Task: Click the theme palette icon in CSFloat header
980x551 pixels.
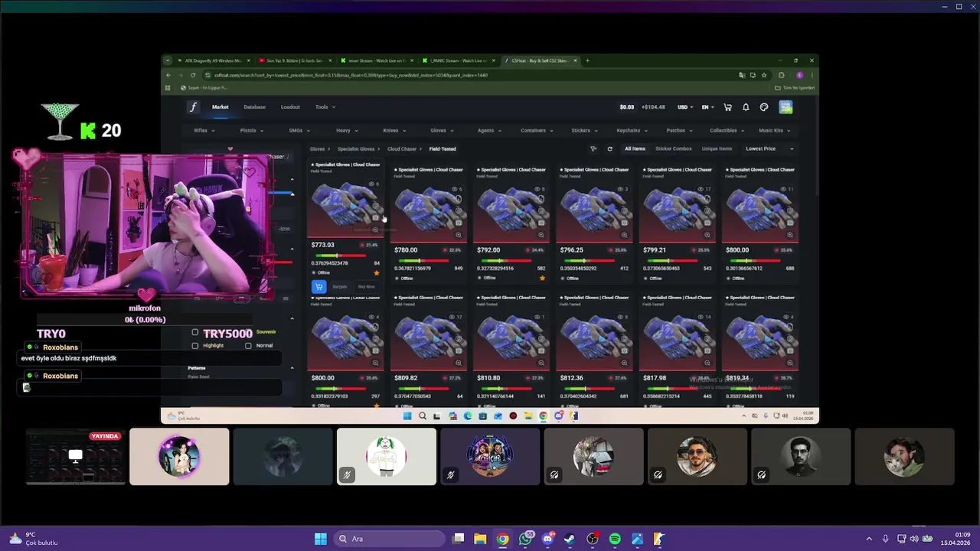Action: point(764,107)
